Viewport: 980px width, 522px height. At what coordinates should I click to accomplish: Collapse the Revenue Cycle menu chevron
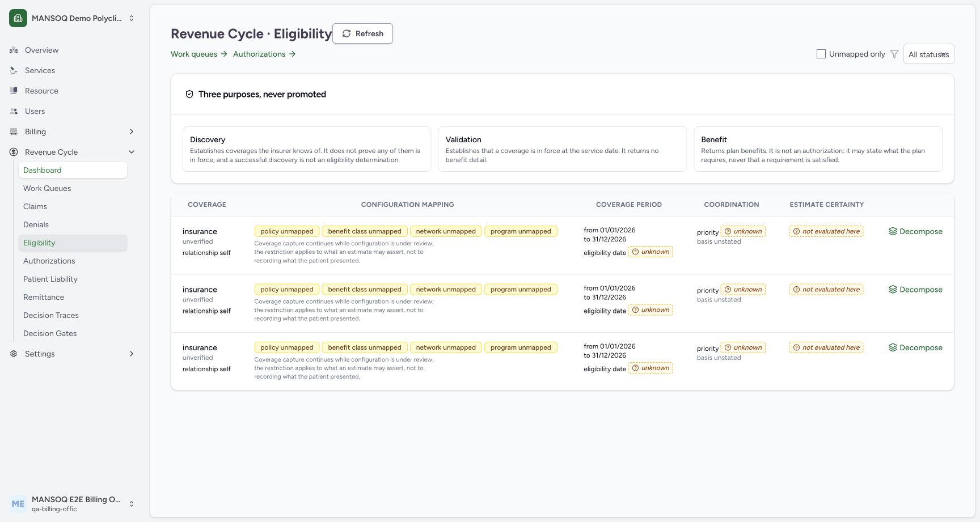(x=132, y=152)
